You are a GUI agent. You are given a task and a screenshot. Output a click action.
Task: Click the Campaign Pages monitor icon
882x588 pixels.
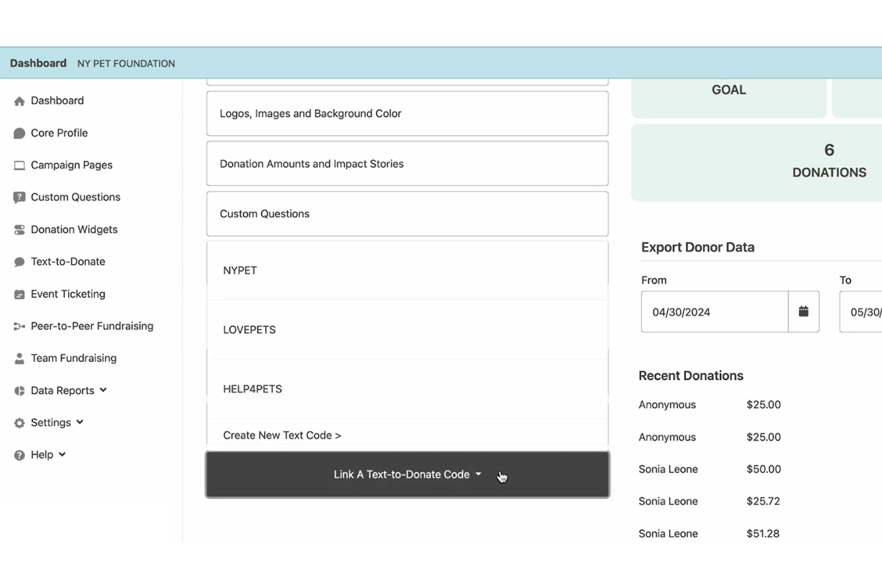[x=19, y=165]
